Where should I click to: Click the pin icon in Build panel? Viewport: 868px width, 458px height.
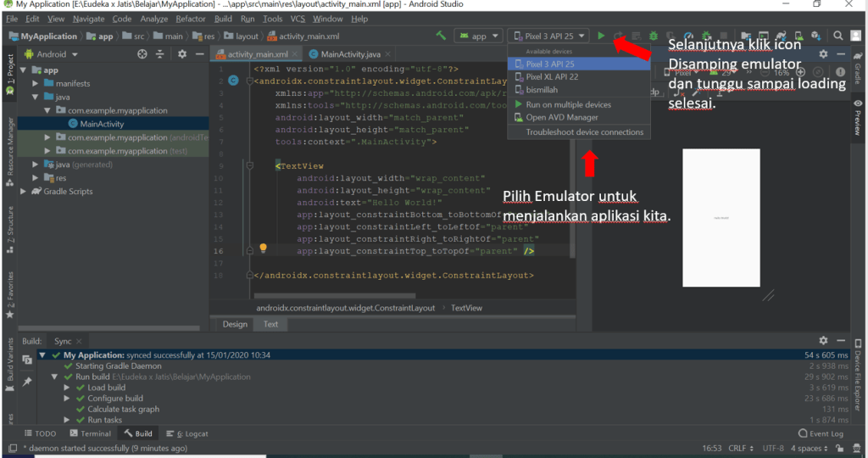(27, 383)
